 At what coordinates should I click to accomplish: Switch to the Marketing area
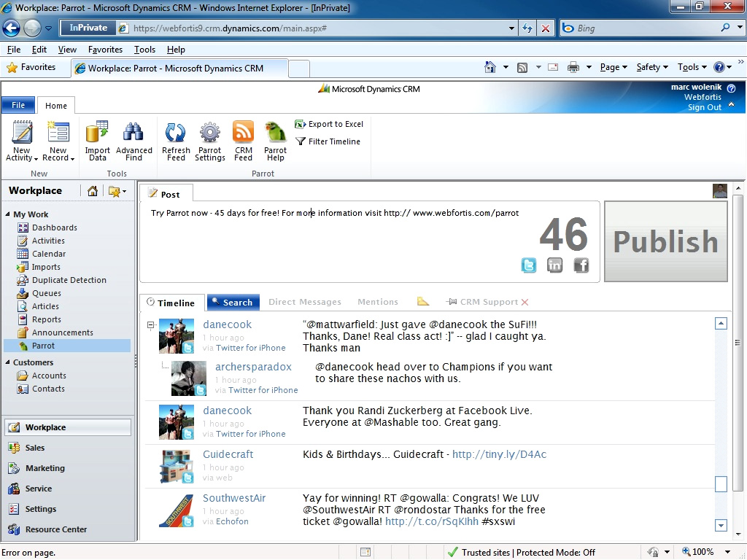[x=68, y=468]
